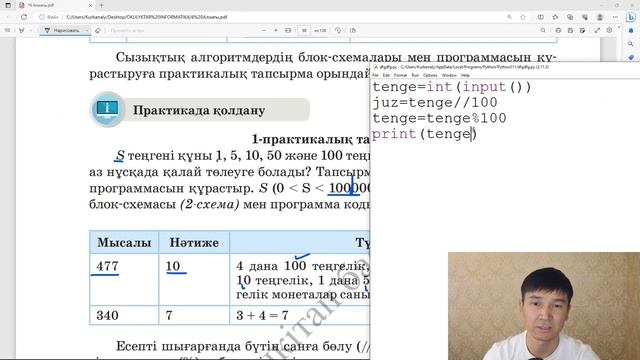
Task: Zoom out the PDF document
Action: tap(264, 31)
